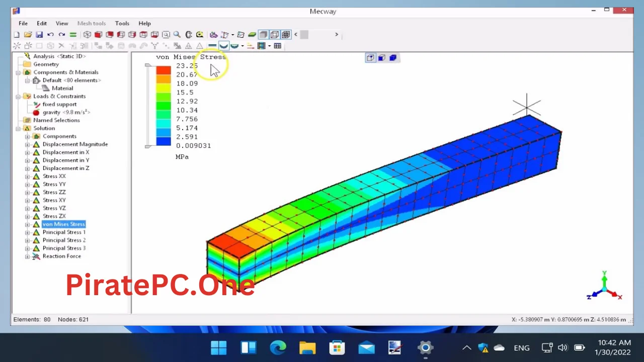
Task: Open Microsoft Edge from the taskbar
Action: [278, 347]
